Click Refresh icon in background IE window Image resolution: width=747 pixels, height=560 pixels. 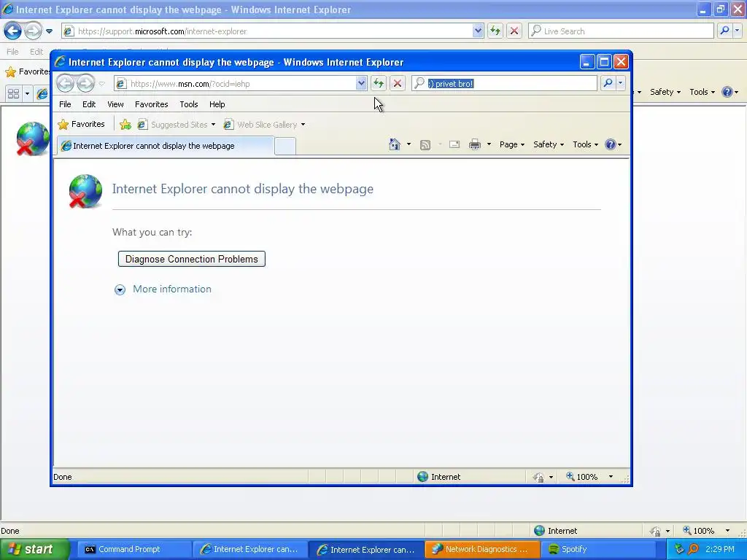click(x=495, y=31)
